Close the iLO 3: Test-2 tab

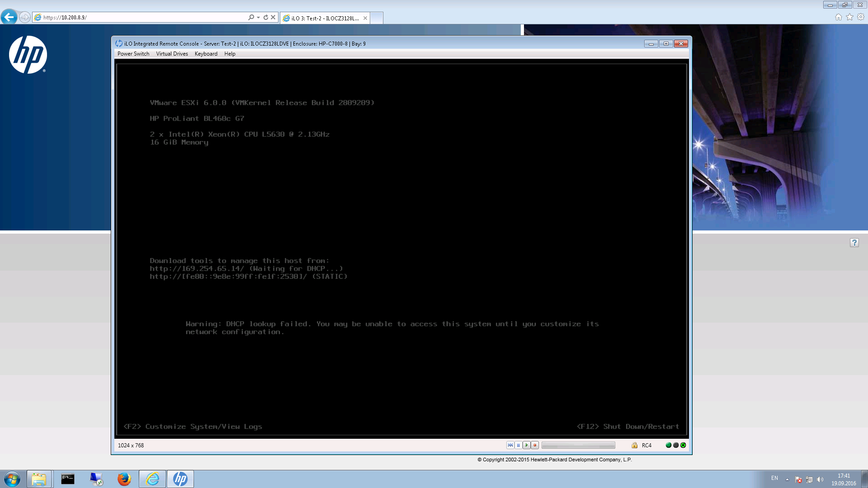365,18
